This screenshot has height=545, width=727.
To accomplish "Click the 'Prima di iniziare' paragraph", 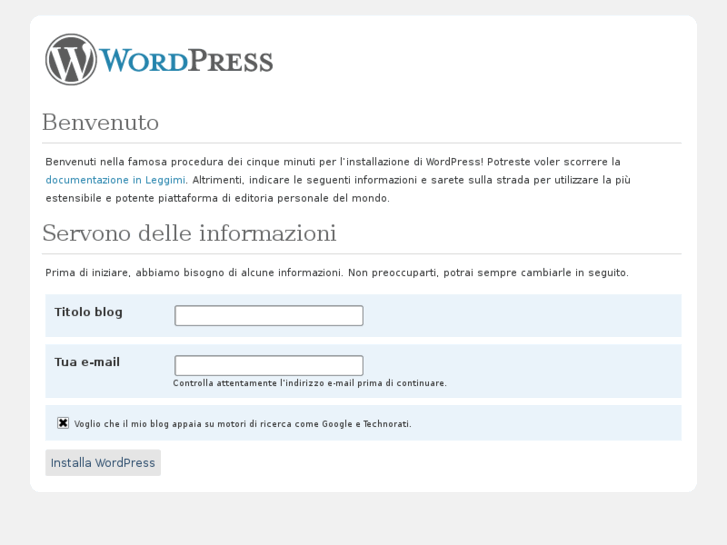I will tap(337, 273).
